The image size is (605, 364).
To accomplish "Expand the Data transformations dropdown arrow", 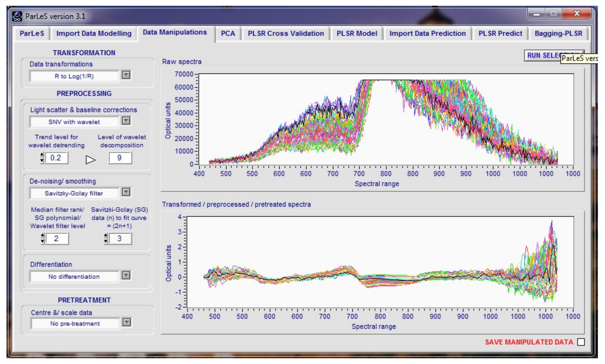I will click(x=126, y=75).
